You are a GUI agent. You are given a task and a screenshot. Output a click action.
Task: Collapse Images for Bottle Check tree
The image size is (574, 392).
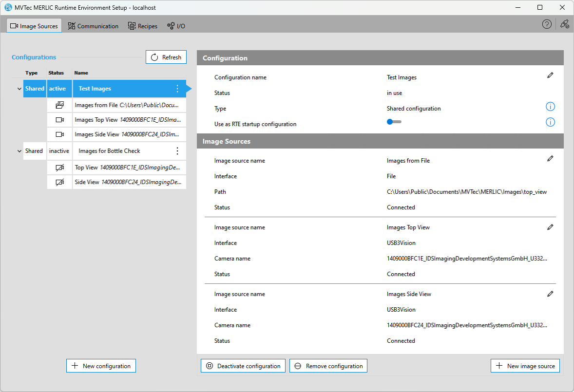point(19,151)
